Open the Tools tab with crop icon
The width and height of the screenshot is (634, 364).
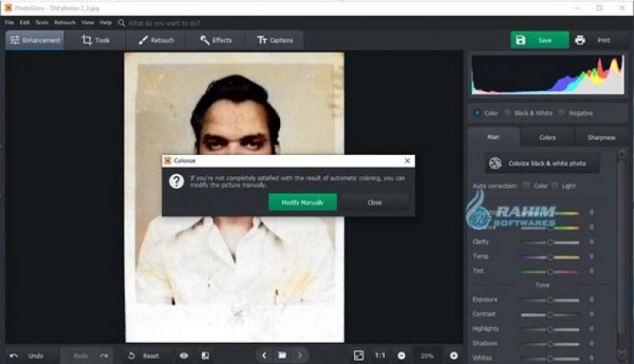(96, 40)
